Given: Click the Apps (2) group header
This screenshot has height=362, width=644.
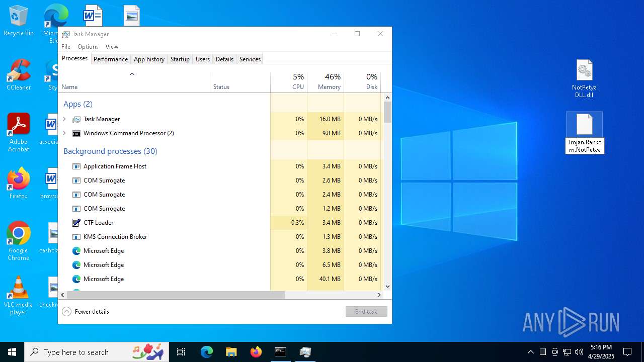Looking at the screenshot, I should coord(78,104).
